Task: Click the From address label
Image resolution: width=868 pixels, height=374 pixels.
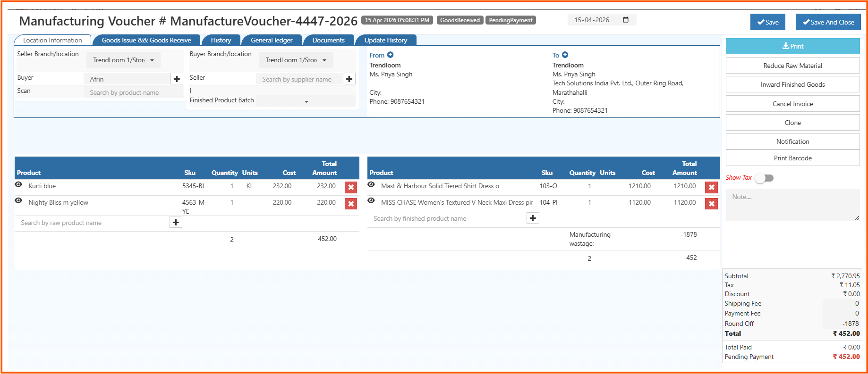Action: [377, 55]
